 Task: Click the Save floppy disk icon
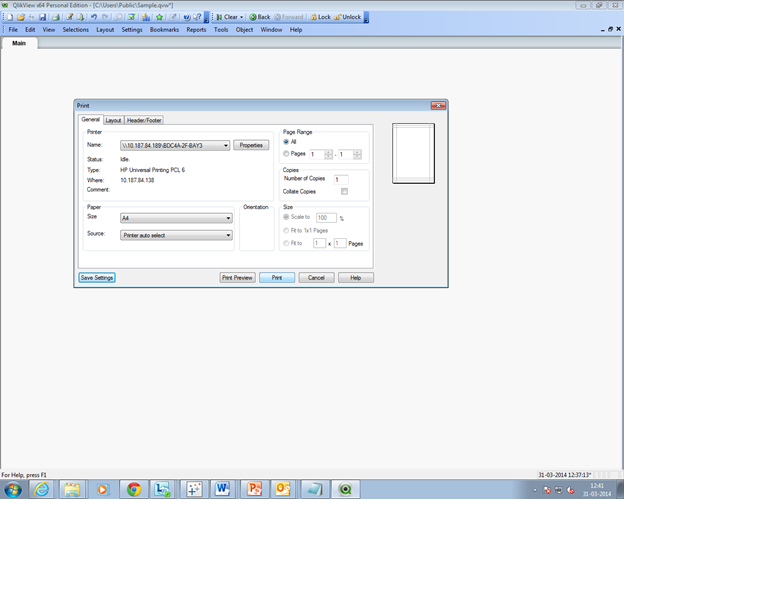point(43,17)
